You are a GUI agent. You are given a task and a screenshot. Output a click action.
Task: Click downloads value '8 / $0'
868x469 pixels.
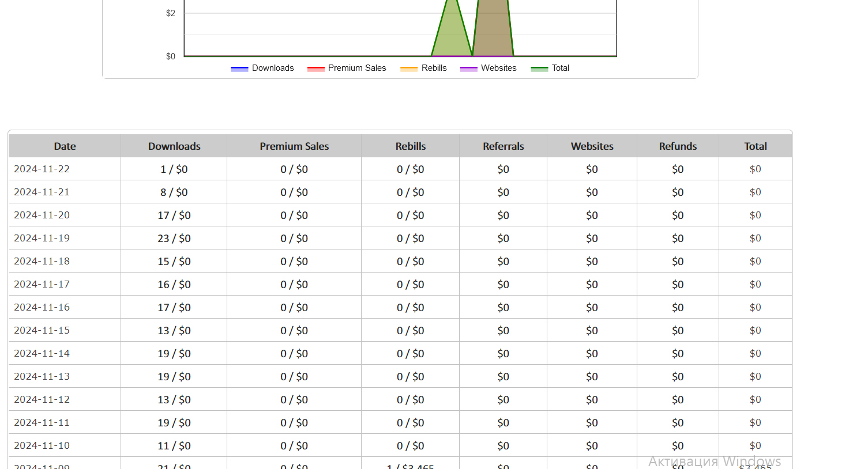click(x=174, y=192)
